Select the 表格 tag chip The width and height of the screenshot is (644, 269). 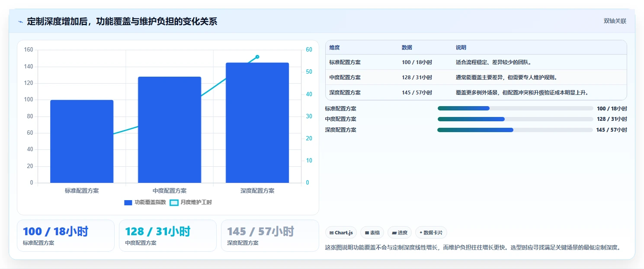pos(372,233)
